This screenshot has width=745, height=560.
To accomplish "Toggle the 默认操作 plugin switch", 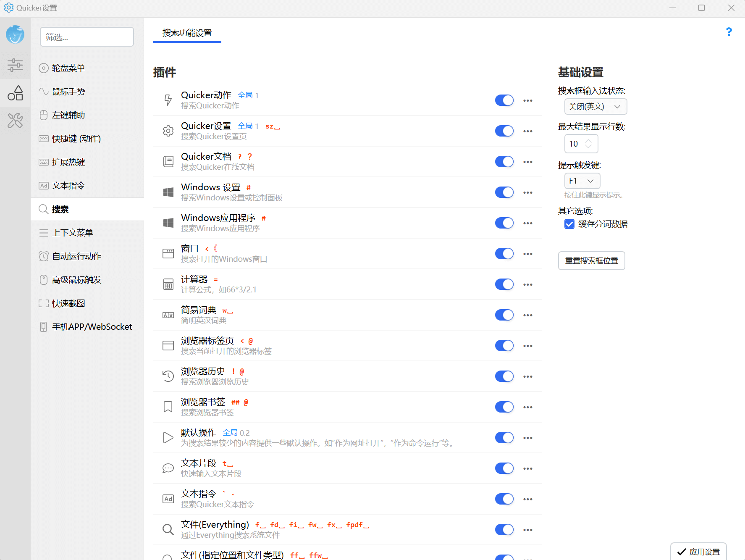I will 504,438.
